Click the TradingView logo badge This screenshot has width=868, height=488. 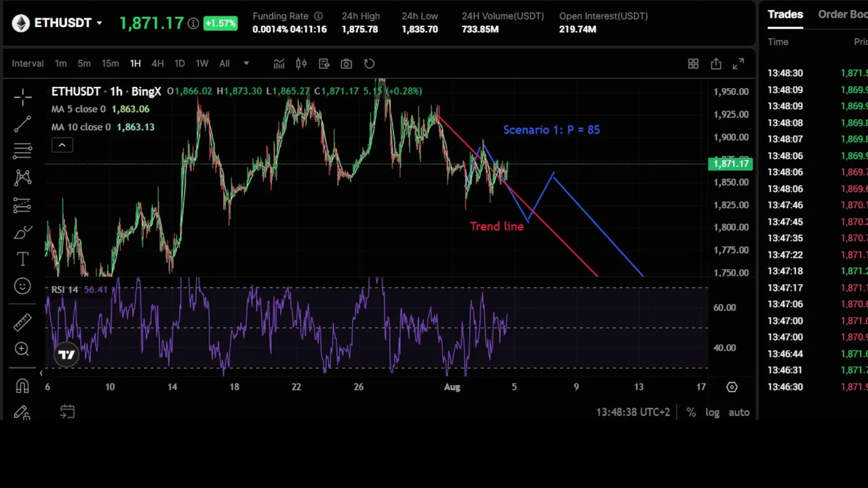click(x=66, y=354)
